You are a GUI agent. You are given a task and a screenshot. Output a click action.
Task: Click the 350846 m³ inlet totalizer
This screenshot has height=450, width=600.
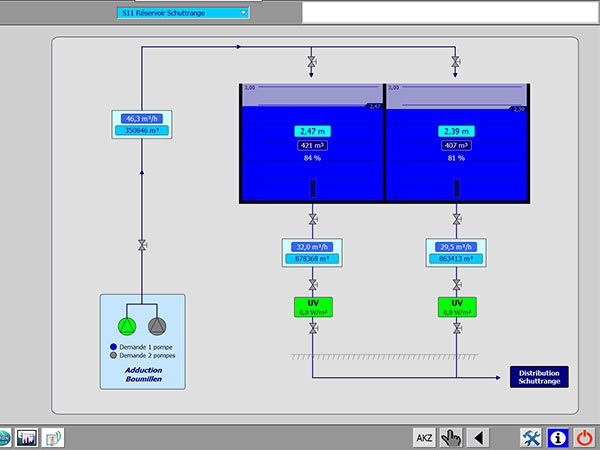tap(142, 130)
